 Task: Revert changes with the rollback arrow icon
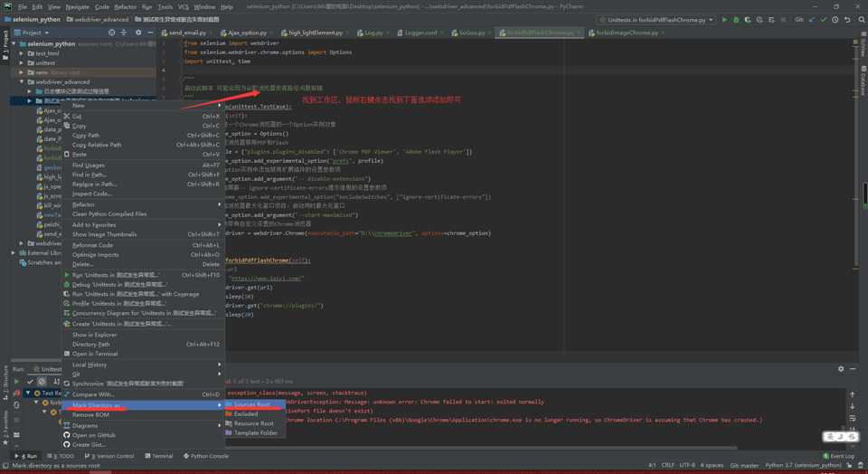click(x=847, y=20)
